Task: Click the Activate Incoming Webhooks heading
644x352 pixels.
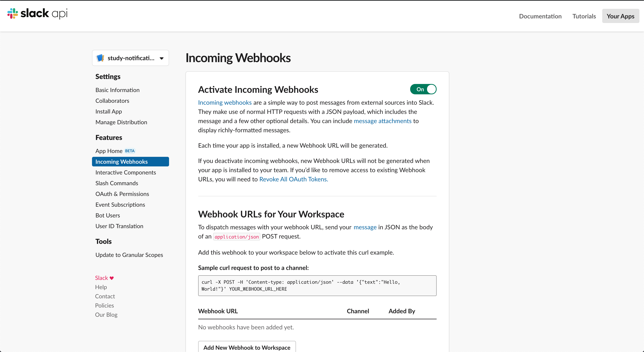Action: pos(258,90)
